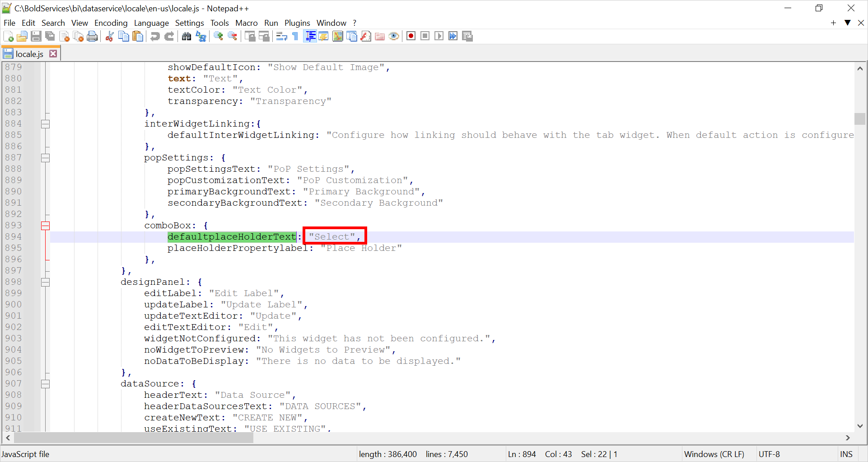Viewport: 868px width, 462px height.
Task: Toggle the Word Wrap toolbar button
Action: click(x=281, y=37)
